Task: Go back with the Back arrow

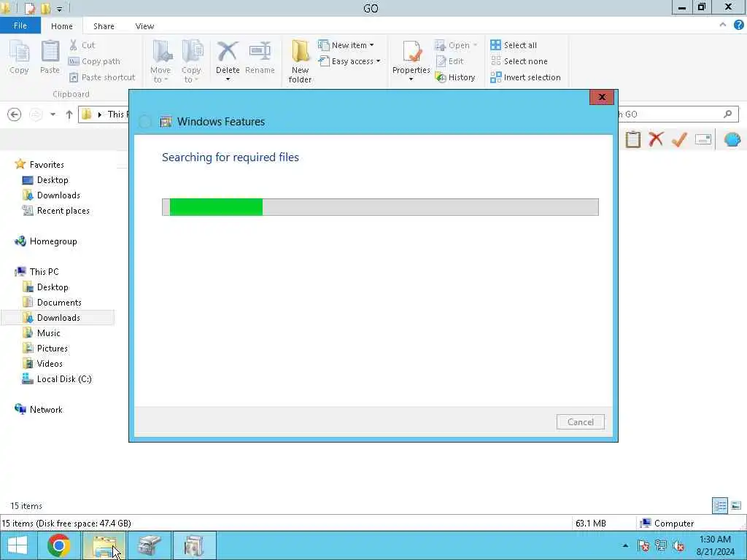Action: 15,114
